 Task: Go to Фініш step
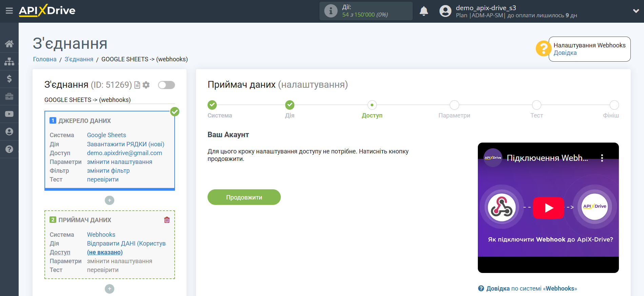tap(614, 105)
